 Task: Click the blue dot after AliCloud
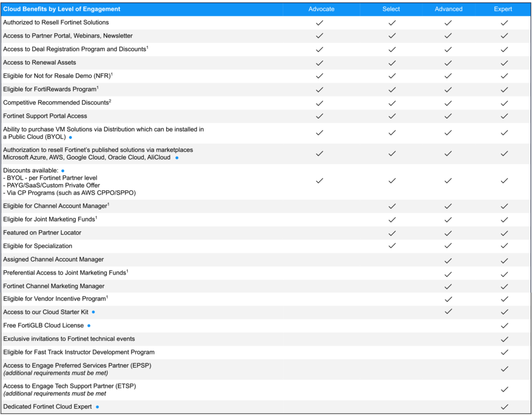point(177,158)
